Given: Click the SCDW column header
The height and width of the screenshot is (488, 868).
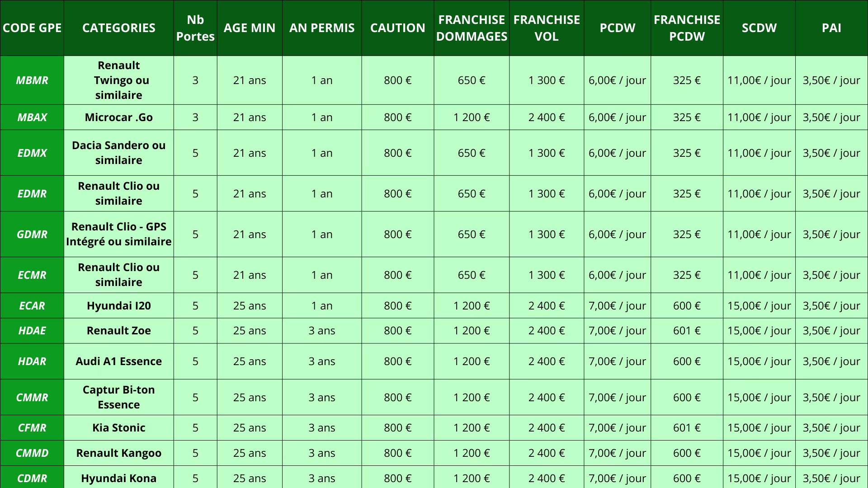Looking at the screenshot, I should tap(759, 28).
